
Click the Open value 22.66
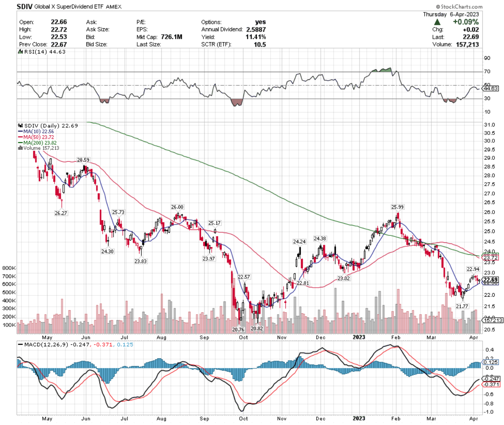[x=59, y=22]
